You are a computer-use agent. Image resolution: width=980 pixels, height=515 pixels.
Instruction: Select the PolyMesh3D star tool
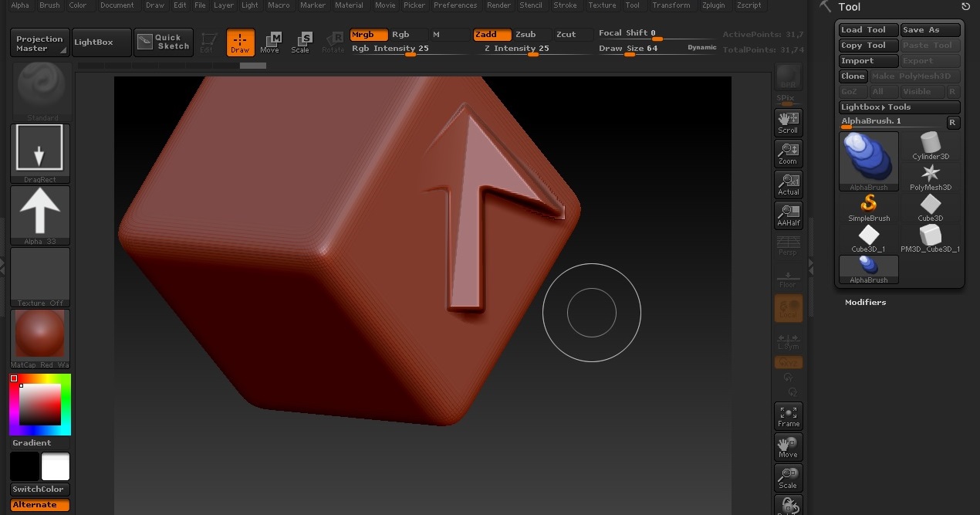[931, 177]
